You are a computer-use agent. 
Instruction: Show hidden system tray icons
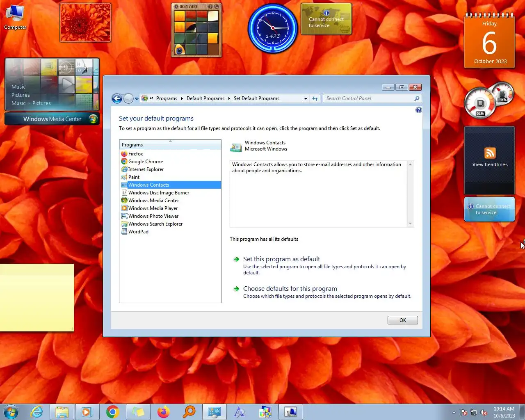454,412
